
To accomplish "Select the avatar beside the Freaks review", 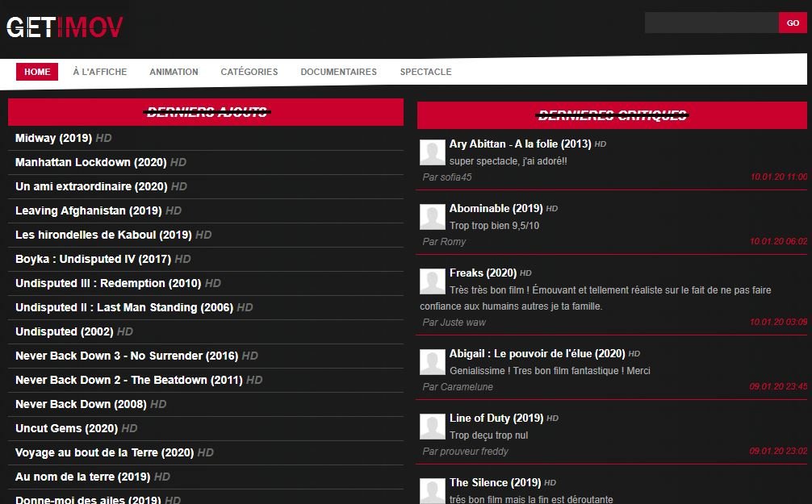I will click(x=433, y=281).
